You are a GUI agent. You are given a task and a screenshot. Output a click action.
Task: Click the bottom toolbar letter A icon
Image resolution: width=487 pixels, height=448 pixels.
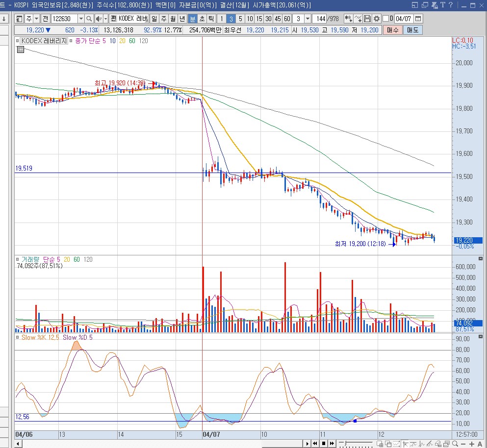[x=480, y=444]
